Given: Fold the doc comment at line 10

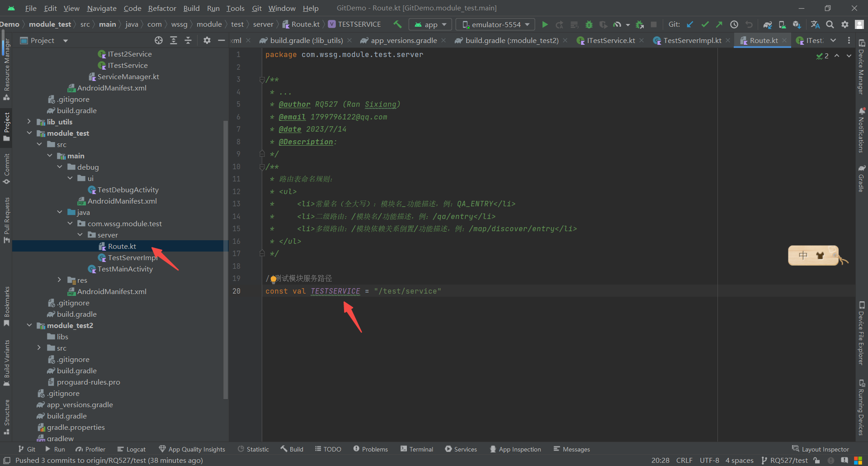Looking at the screenshot, I should pyautogui.click(x=262, y=167).
